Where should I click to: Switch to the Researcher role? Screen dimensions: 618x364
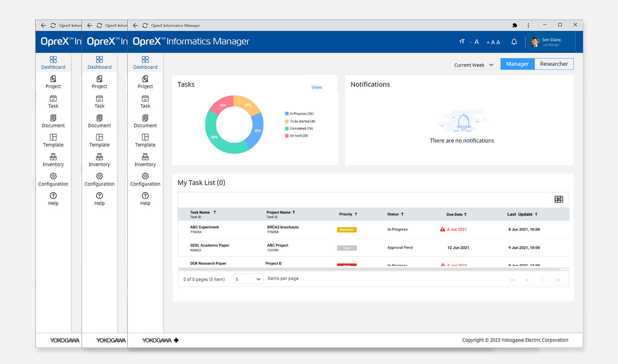pos(553,64)
